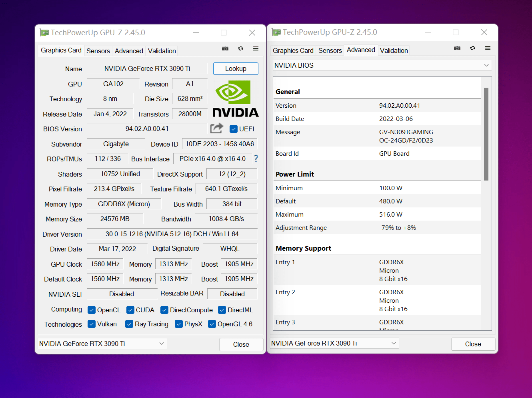Click the Name field NVIDIA GeForce RTX 3090 Ti

pos(147,68)
